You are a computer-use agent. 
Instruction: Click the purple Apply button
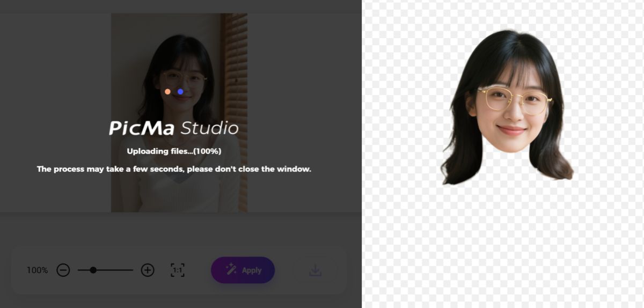[243, 270]
